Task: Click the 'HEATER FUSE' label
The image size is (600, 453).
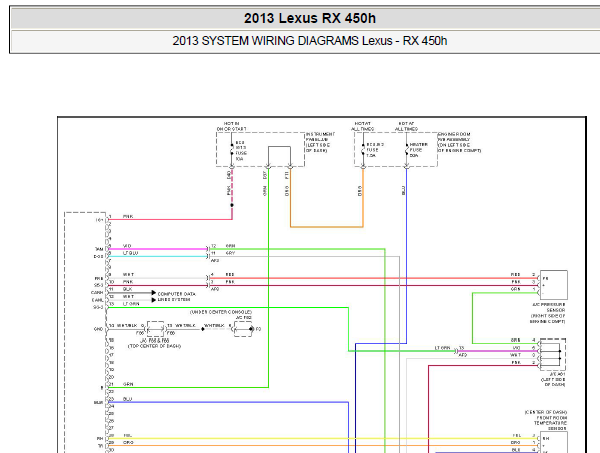Action: click(x=418, y=147)
